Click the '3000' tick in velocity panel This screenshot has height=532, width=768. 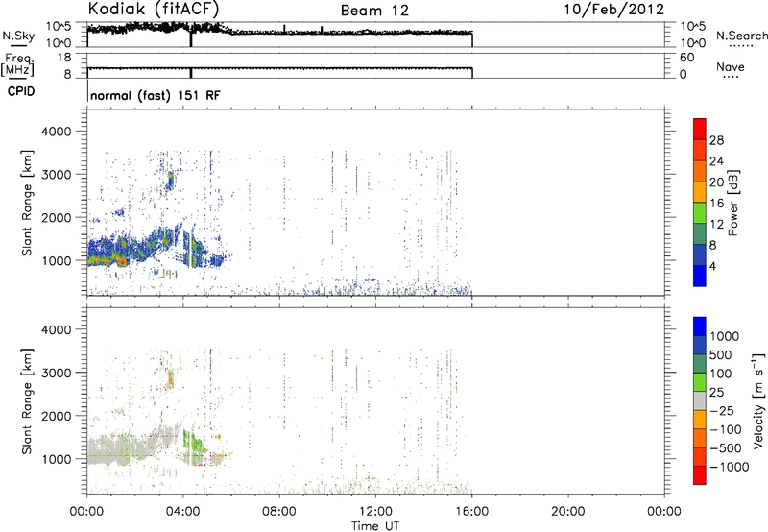(x=57, y=373)
